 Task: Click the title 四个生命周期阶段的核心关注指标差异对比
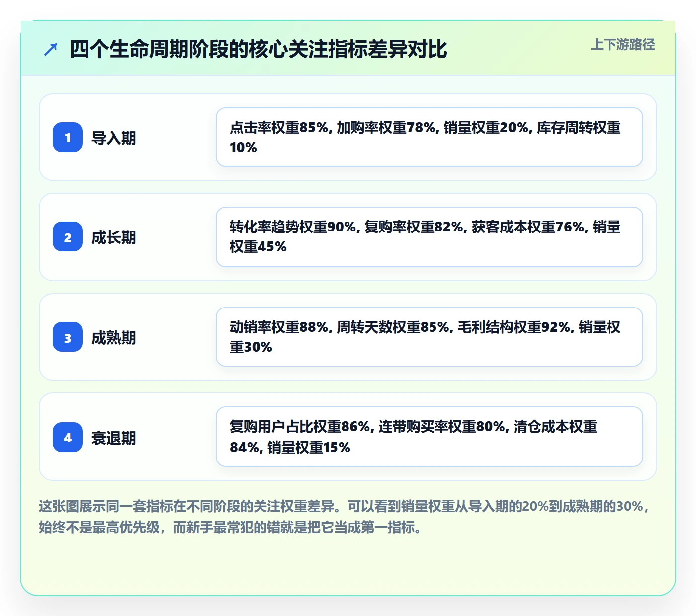click(258, 49)
